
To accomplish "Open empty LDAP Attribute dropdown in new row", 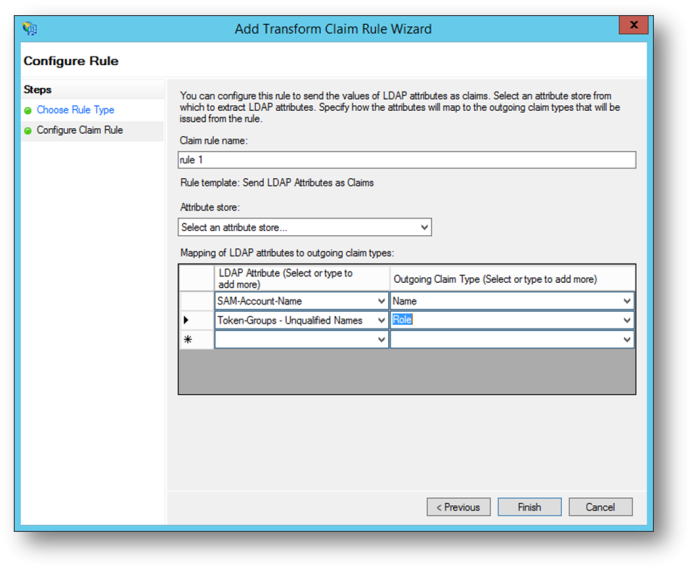I will pyautogui.click(x=381, y=340).
